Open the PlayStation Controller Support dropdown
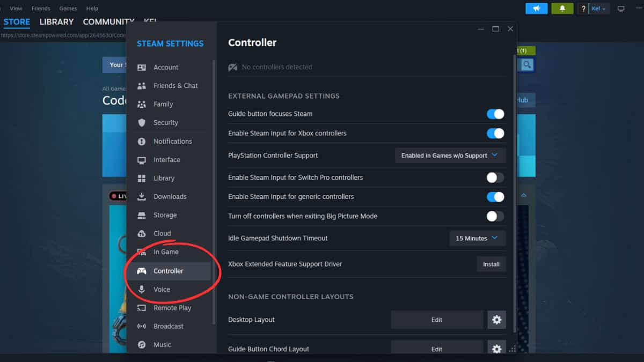Viewport: 644px width, 362px height. tap(450, 155)
